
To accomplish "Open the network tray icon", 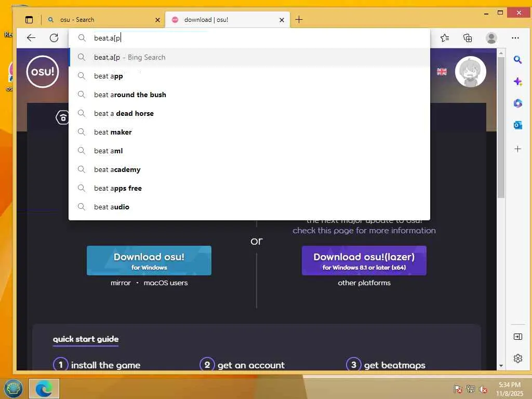I will point(471,389).
